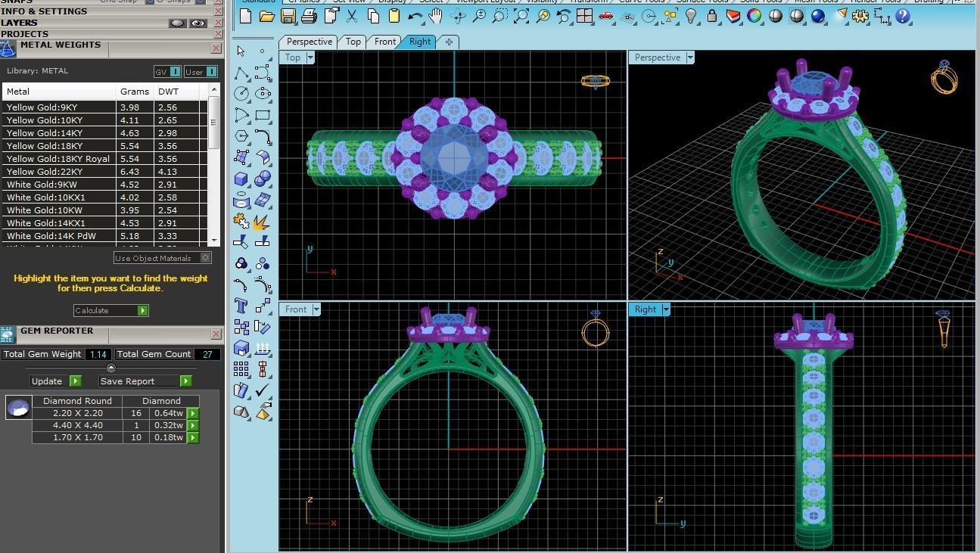Save the model with the floppy icon
This screenshot has height=553, width=980.
(x=288, y=16)
